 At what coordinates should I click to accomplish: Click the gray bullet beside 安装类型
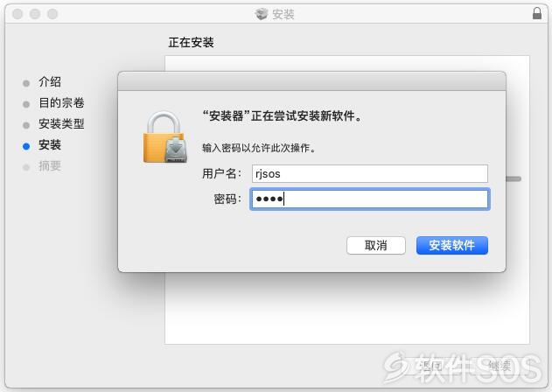(26, 125)
